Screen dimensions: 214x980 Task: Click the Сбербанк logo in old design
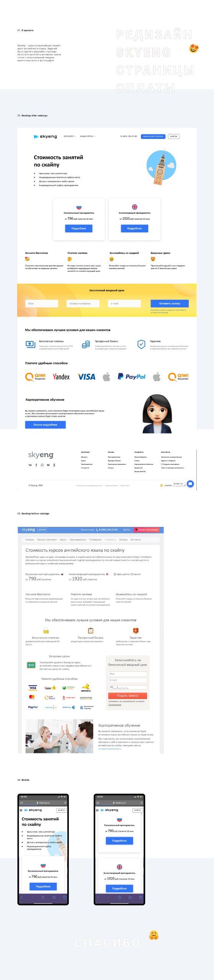coord(69,688)
